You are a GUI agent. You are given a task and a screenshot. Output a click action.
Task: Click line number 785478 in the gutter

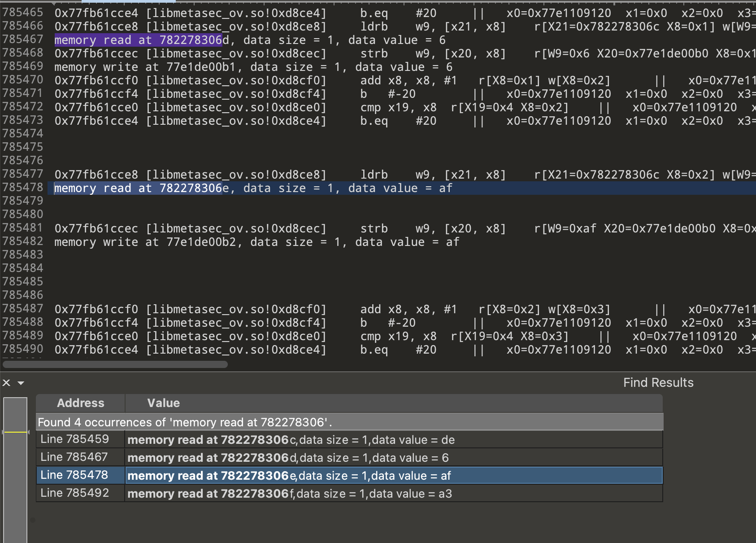(x=22, y=188)
